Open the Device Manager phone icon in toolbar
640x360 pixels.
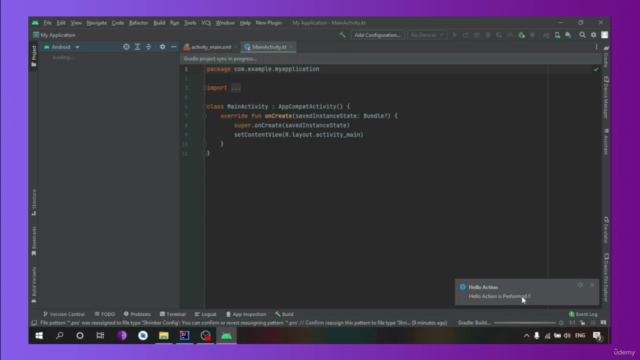(x=557, y=35)
